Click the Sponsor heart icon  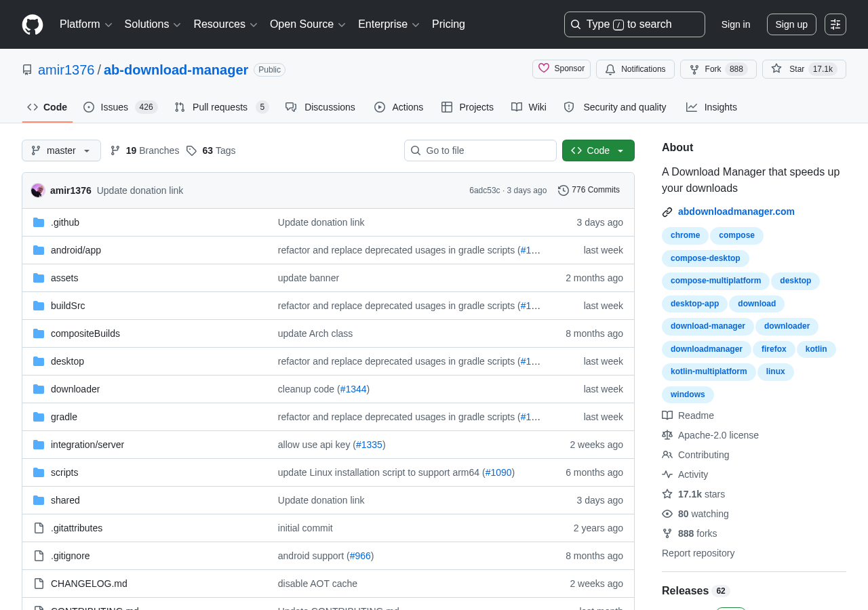[544, 68]
